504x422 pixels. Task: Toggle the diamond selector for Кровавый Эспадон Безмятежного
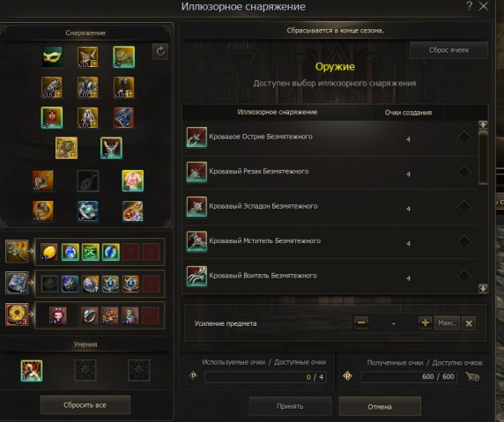click(x=464, y=207)
